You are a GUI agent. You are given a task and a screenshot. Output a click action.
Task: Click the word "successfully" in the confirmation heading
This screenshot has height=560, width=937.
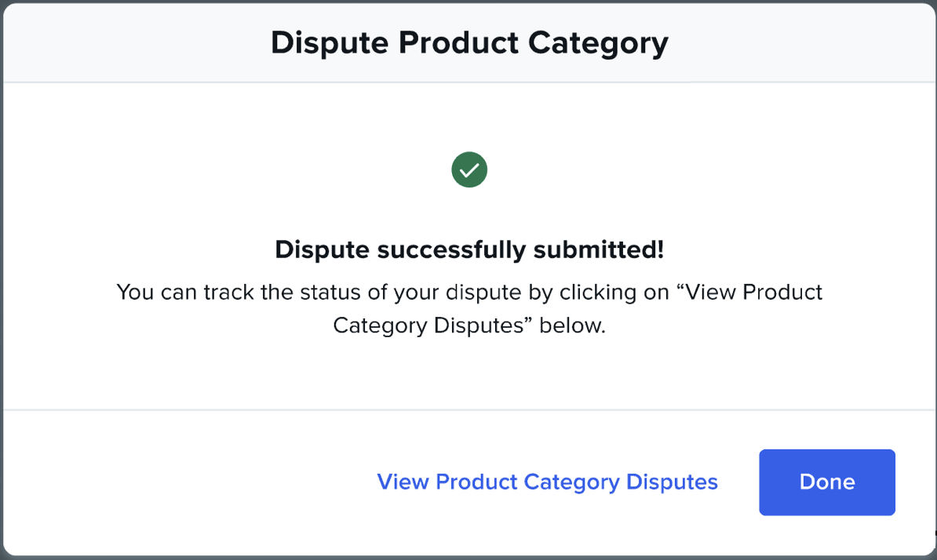coord(451,249)
